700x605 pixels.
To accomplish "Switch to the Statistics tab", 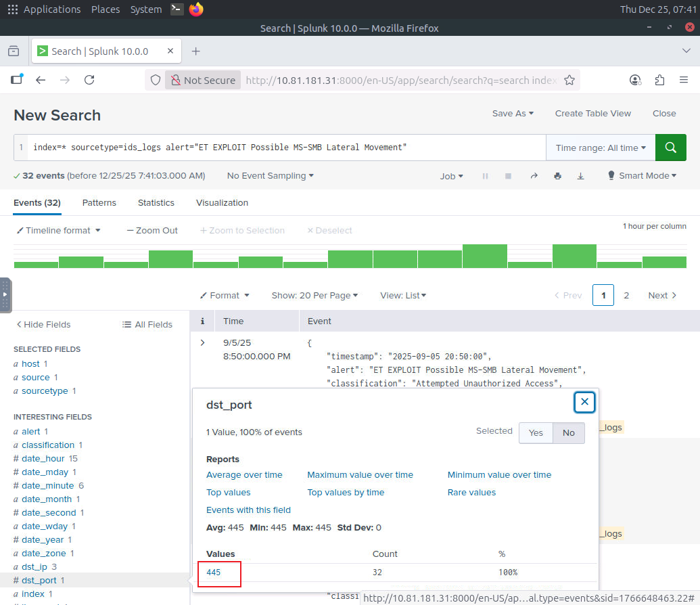I will [x=156, y=203].
